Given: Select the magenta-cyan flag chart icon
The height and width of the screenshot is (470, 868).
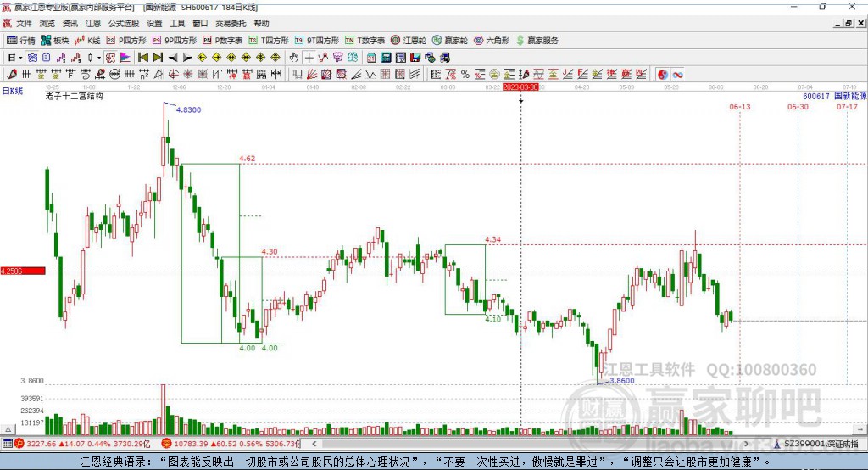Looking at the screenshot, I should pos(125,58).
